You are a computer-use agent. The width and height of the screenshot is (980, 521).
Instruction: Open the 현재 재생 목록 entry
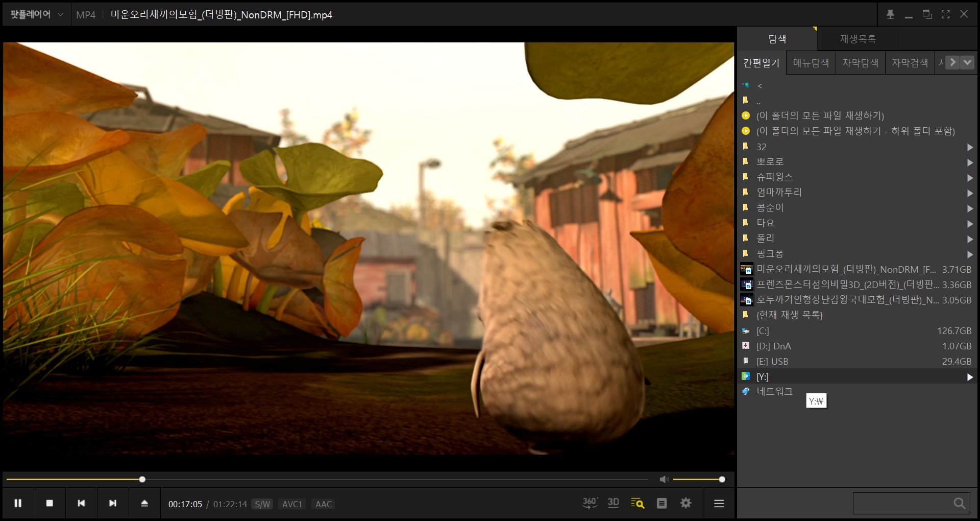point(857,315)
